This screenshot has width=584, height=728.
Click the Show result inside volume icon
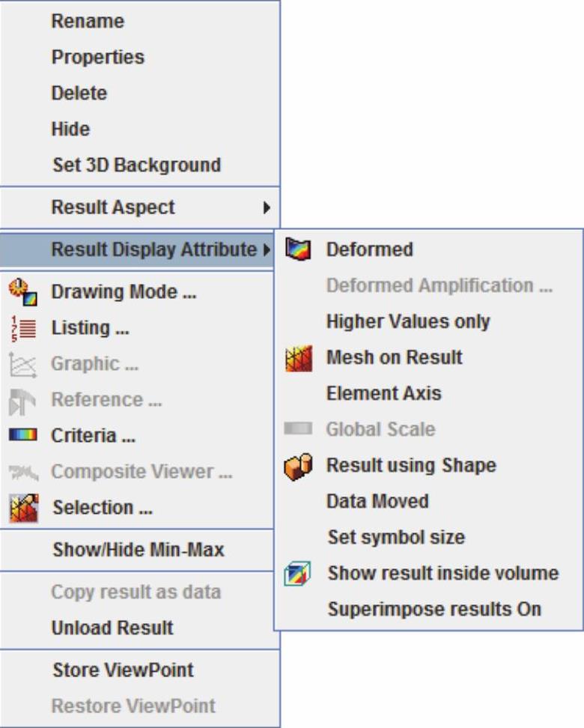tap(297, 573)
